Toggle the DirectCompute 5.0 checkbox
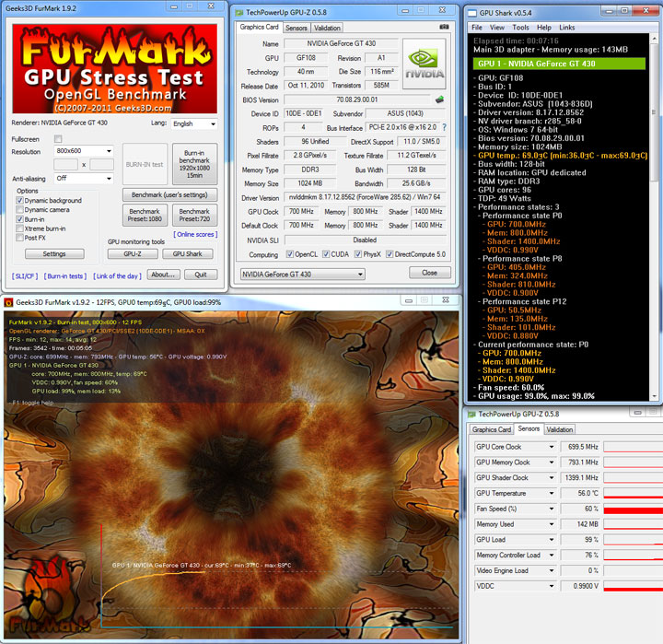 [x=390, y=254]
